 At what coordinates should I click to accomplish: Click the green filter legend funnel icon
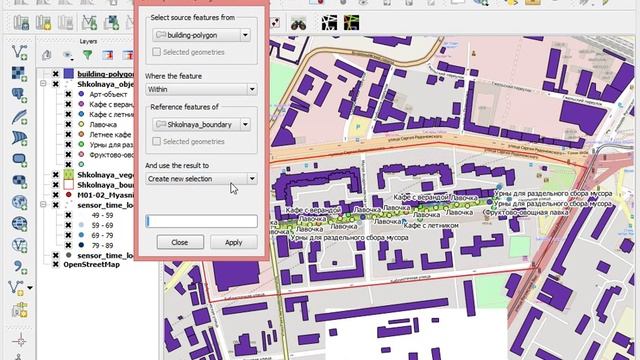(87, 55)
